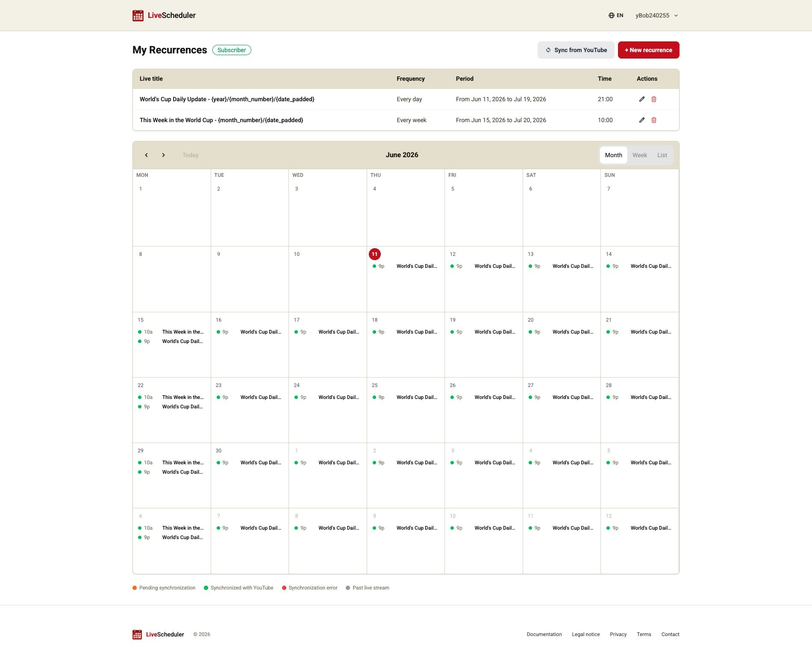Delete This Week in the World Cup recurrence
812x660 pixels.
[x=654, y=120]
